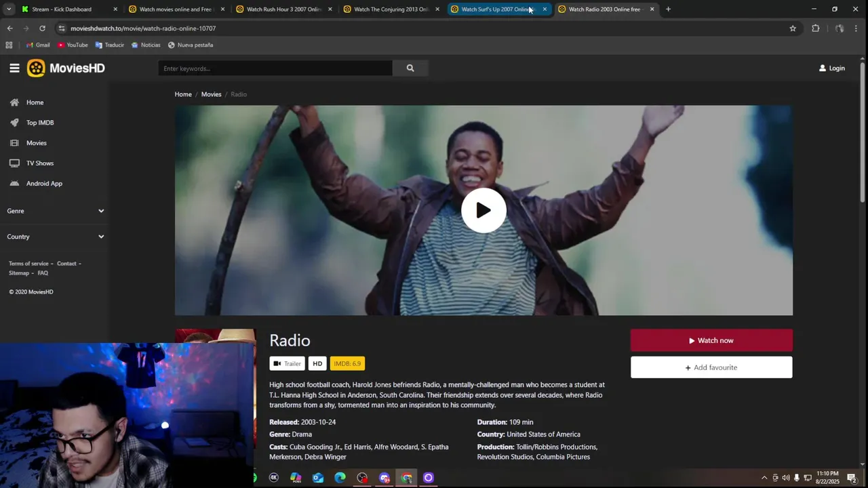Click Add favourite button
This screenshot has width=868, height=488.
711,367
